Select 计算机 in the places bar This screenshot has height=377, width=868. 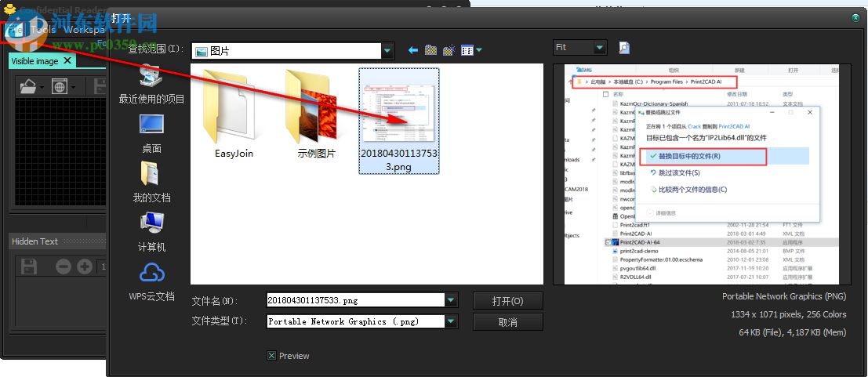[x=151, y=233]
